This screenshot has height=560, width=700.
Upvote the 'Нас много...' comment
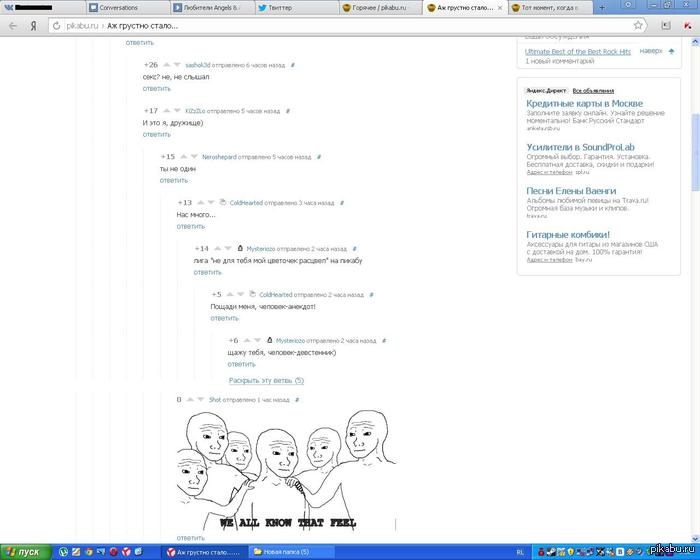200,203
